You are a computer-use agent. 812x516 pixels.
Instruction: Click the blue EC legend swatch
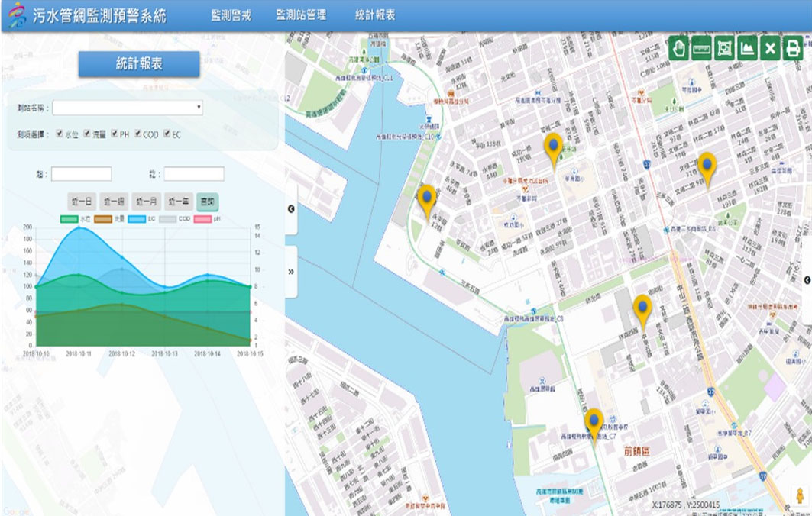137,219
